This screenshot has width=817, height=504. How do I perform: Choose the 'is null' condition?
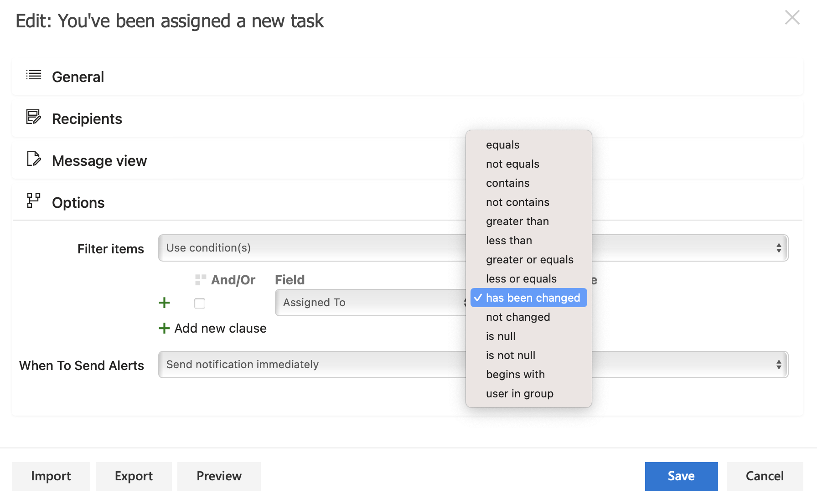point(501,336)
